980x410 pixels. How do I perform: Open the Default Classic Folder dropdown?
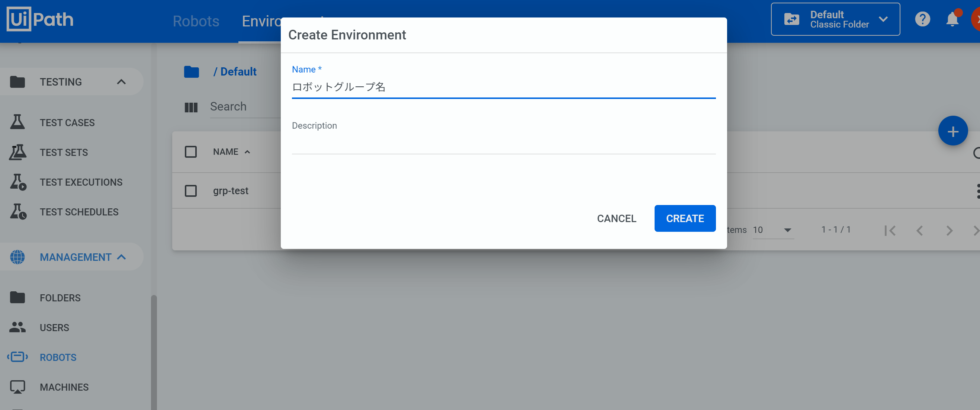(835, 19)
